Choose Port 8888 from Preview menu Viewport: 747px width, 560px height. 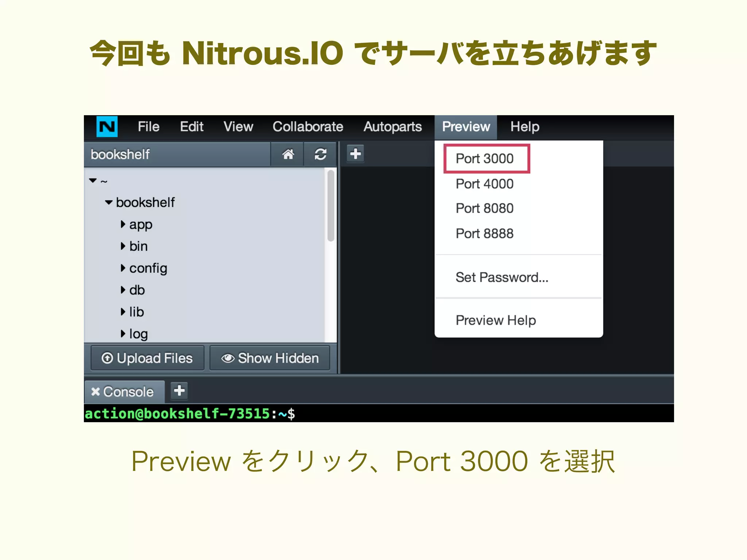click(484, 233)
